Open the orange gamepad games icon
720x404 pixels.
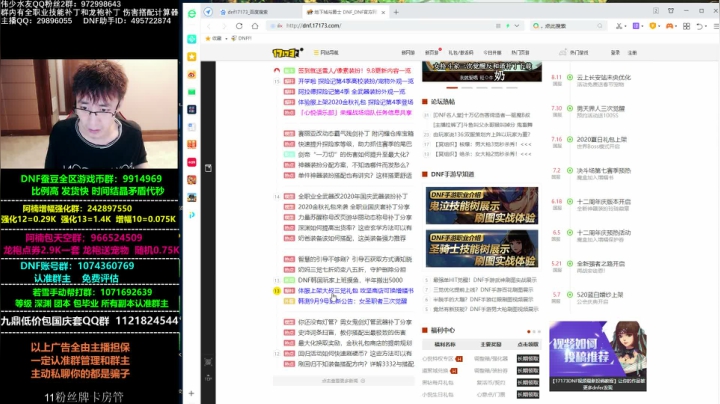(669, 26)
